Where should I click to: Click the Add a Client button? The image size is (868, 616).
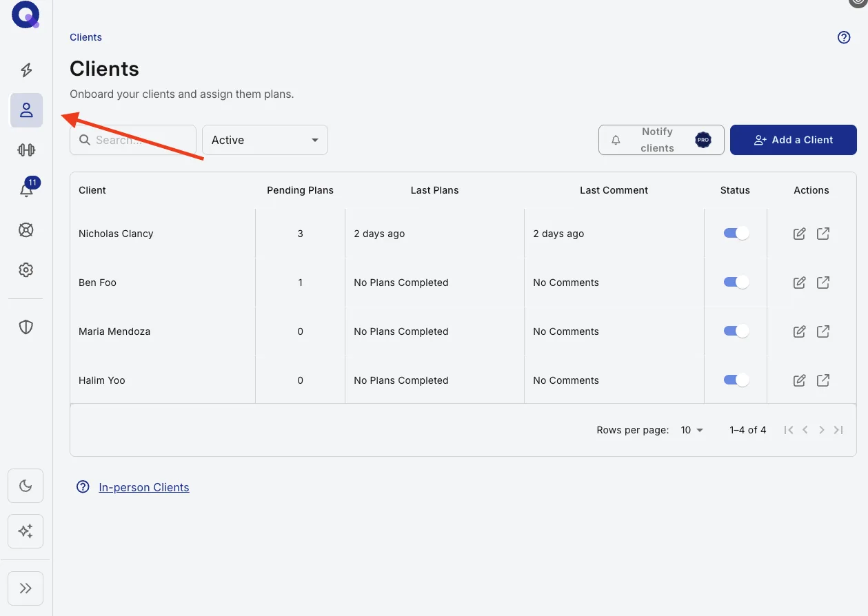[794, 140]
